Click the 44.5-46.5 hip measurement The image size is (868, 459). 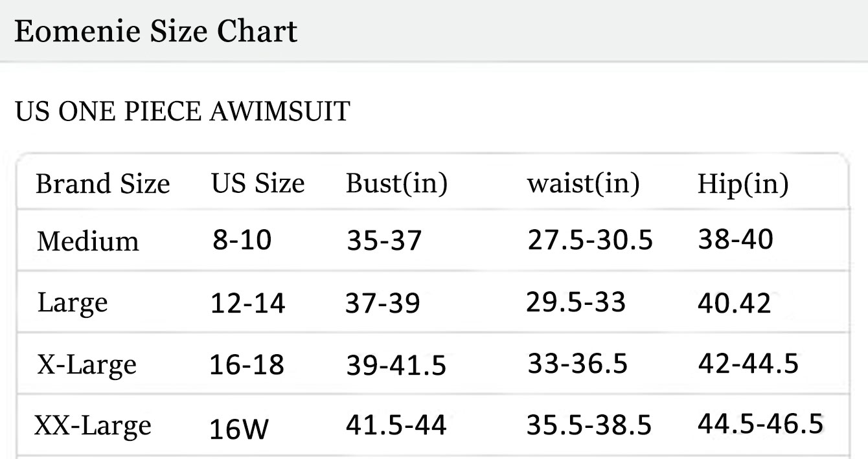760,425
